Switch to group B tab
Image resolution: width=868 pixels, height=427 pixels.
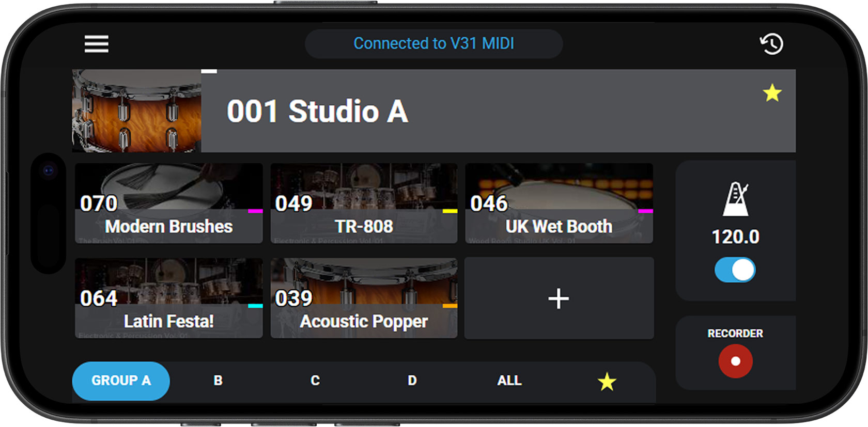point(218,381)
